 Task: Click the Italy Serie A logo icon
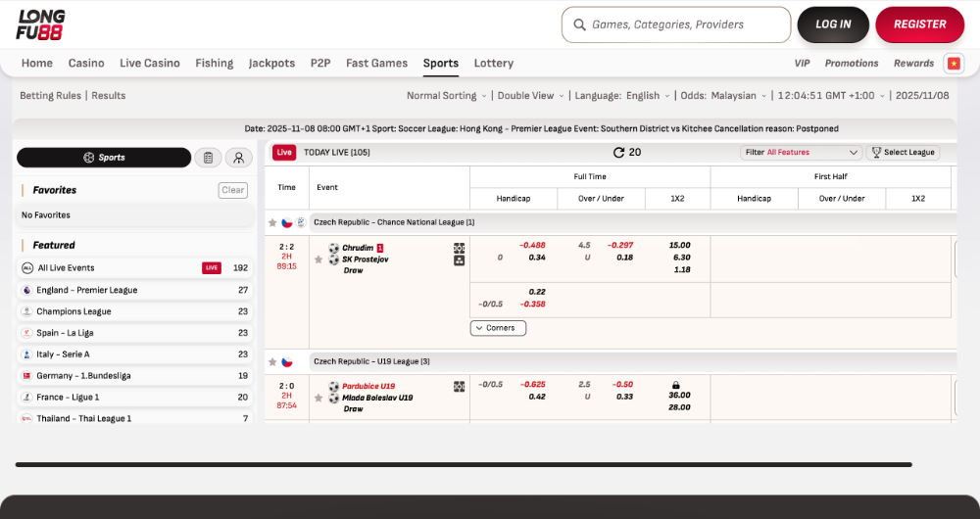26,354
